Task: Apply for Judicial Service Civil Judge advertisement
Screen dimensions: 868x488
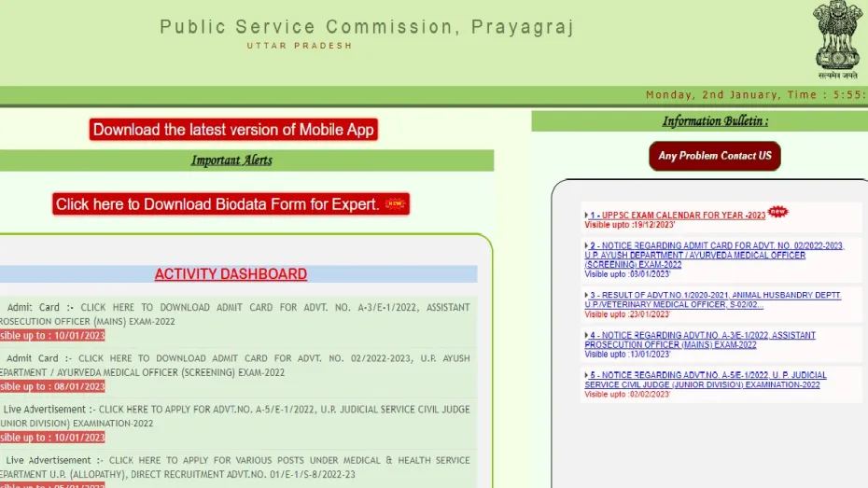Action: (234, 416)
